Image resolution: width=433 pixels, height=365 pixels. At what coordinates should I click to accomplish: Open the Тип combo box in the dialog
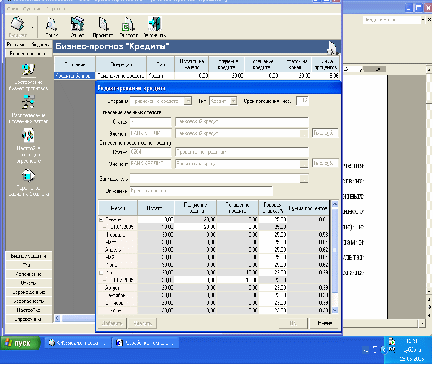point(223,101)
